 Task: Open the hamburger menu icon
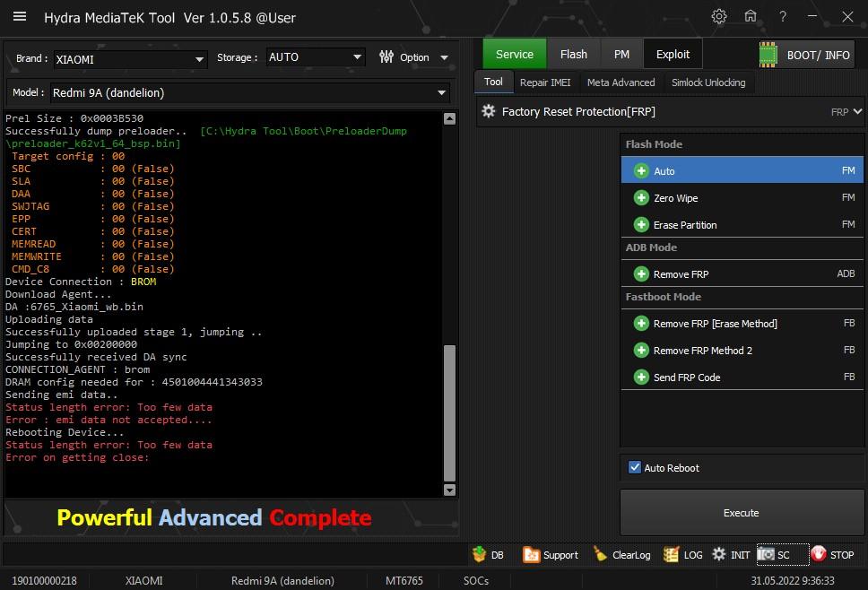(x=20, y=17)
